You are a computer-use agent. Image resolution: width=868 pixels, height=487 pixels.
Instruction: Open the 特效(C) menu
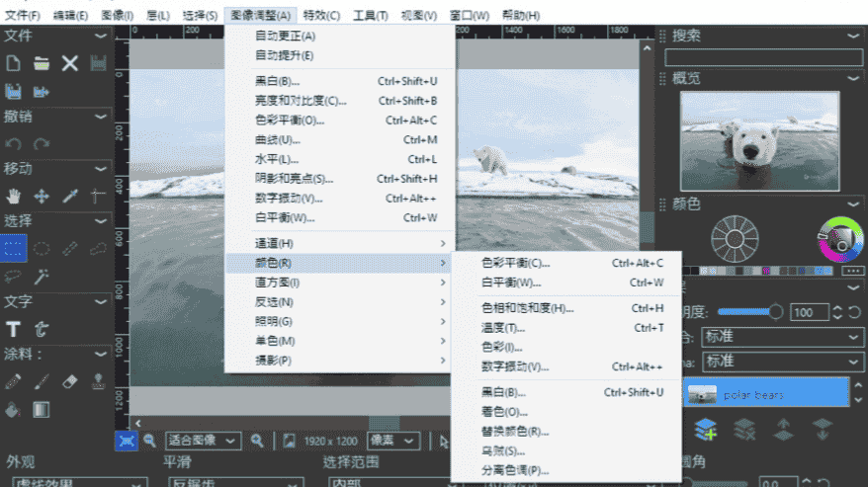[x=321, y=16]
